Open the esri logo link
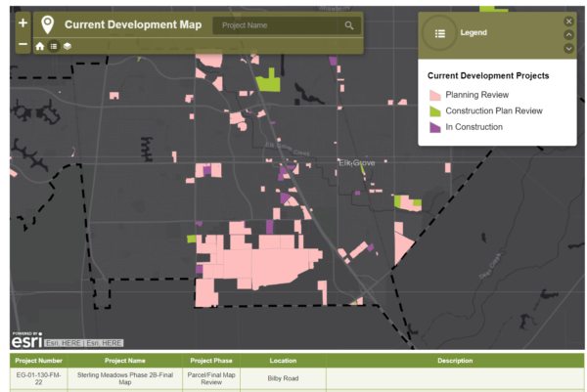The image size is (587, 392). (x=27, y=340)
